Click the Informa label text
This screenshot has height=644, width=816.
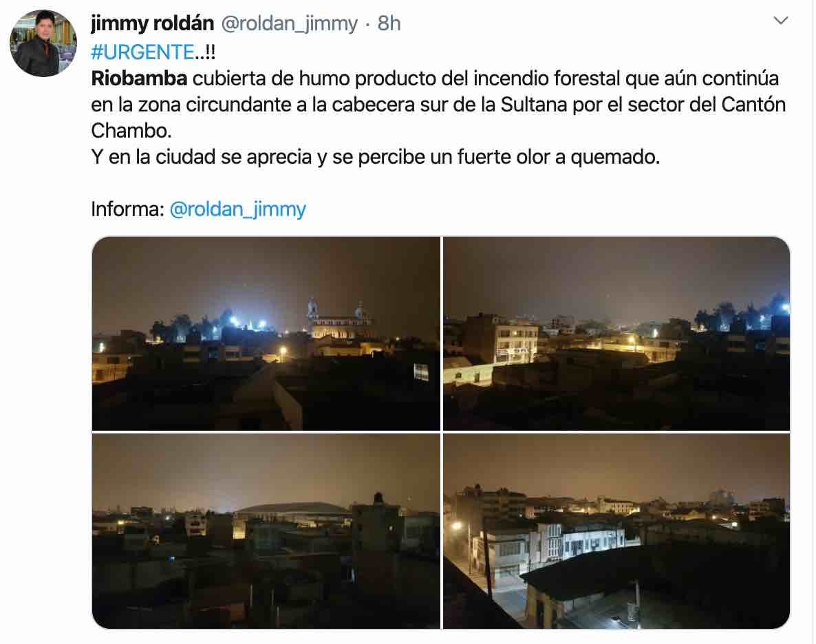point(127,209)
